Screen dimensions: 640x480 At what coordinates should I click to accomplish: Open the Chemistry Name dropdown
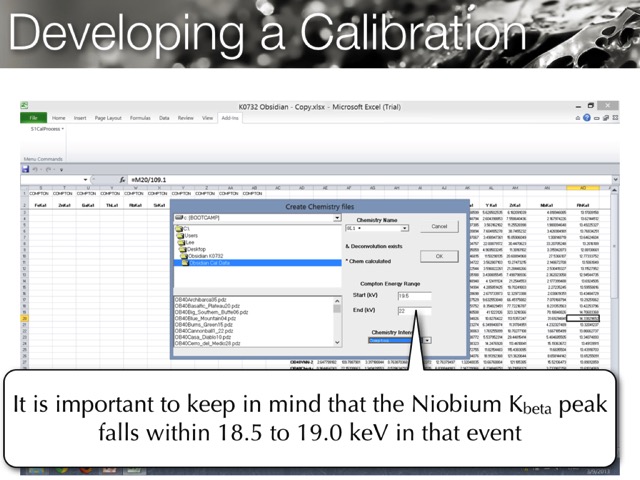point(403,228)
